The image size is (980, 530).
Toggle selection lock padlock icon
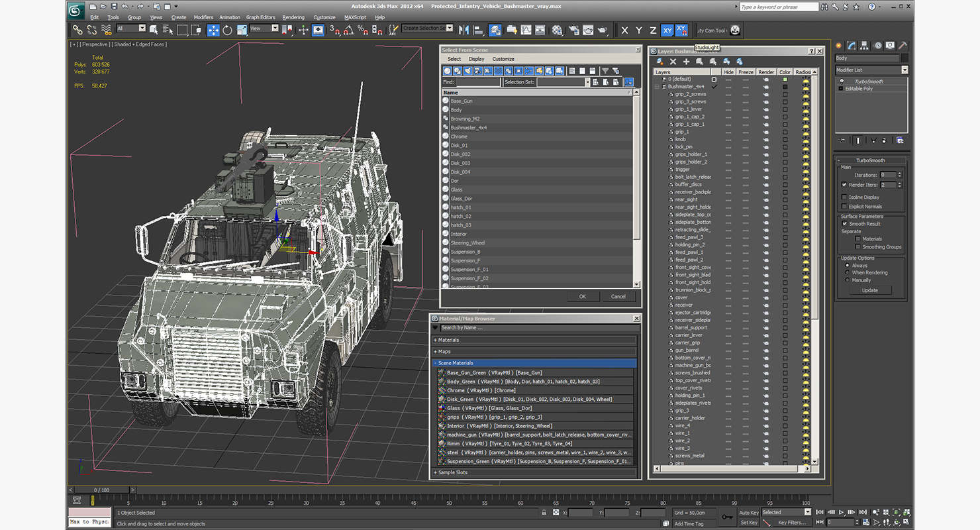click(544, 513)
